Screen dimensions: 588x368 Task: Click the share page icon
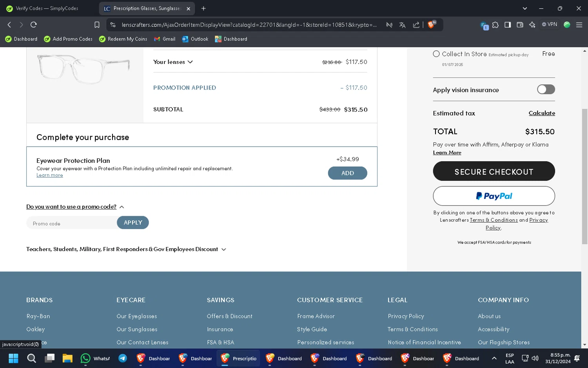416,25
